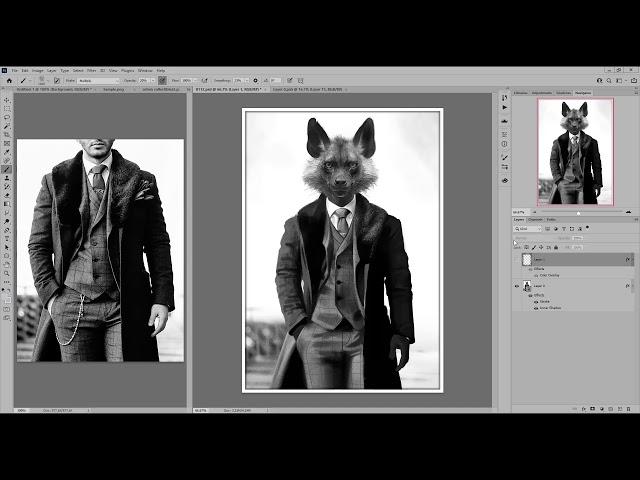Open the brush Mode dropdown
The width and height of the screenshot is (640, 480).
click(98, 81)
